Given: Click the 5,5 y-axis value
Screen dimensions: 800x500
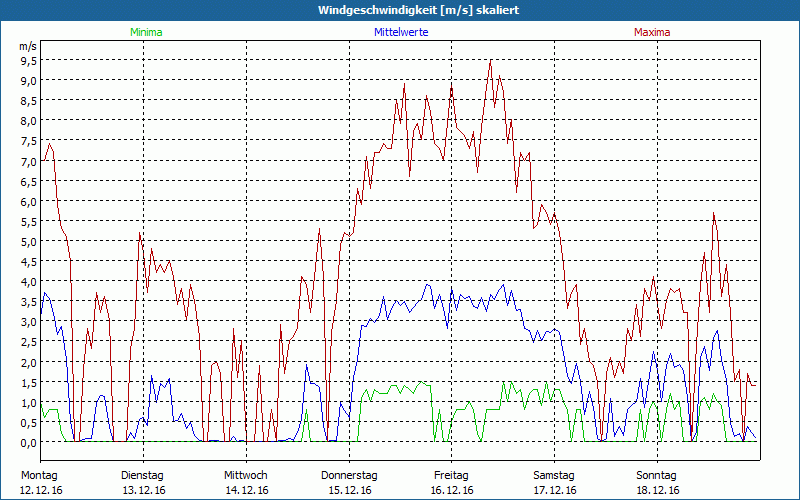Looking at the screenshot, I should click(x=29, y=221).
